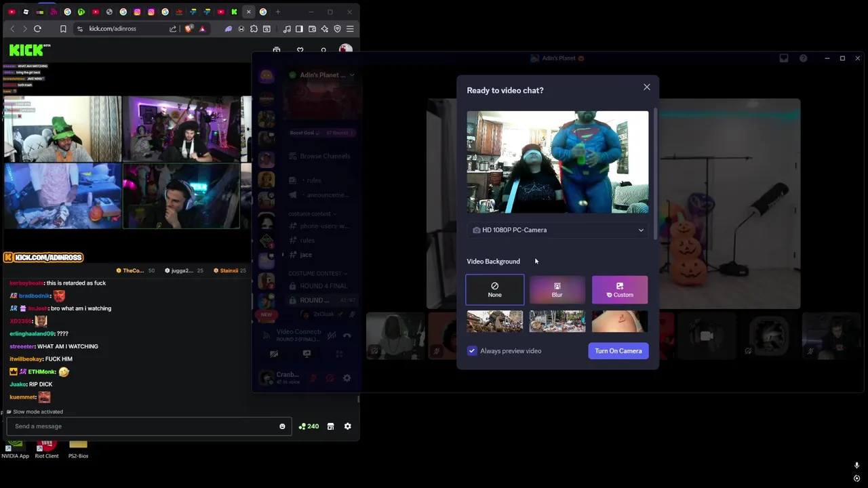Open browser extensions puzzle icon
This screenshot has width=868, height=488.
pyautogui.click(x=254, y=28)
